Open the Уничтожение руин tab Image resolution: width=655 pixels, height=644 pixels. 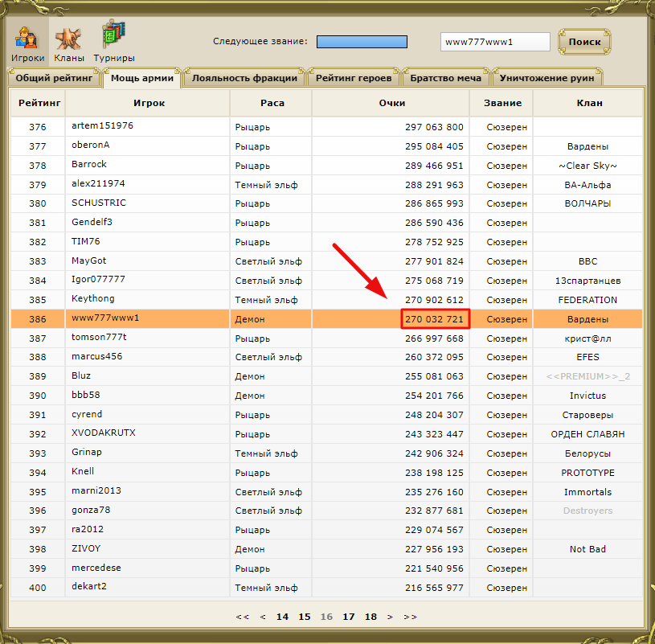click(547, 78)
